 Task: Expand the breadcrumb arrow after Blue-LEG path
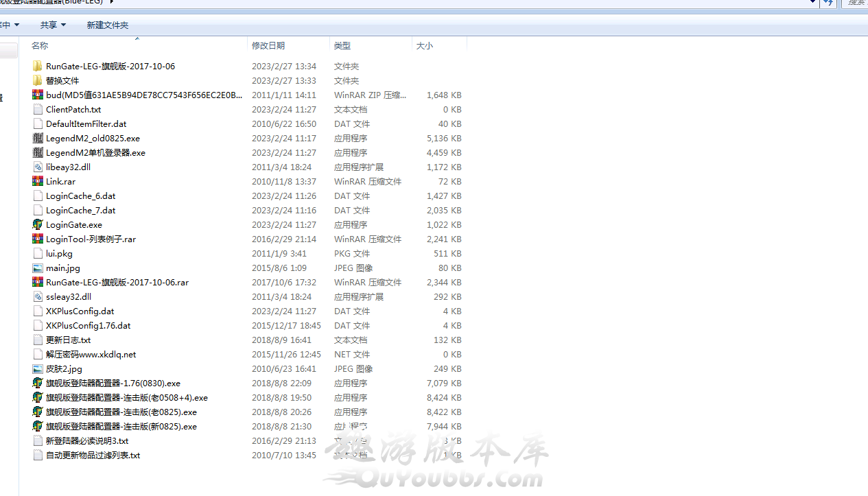(112, 2)
